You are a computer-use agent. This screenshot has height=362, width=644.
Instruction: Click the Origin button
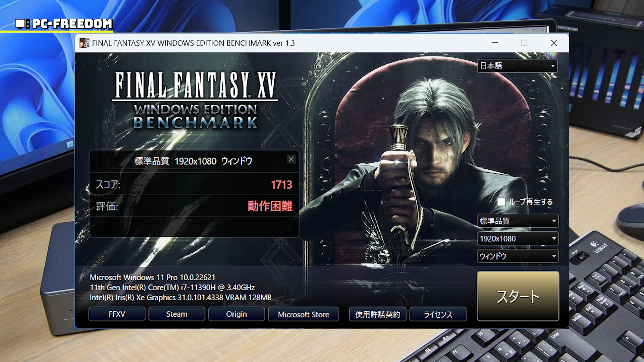[236, 314]
